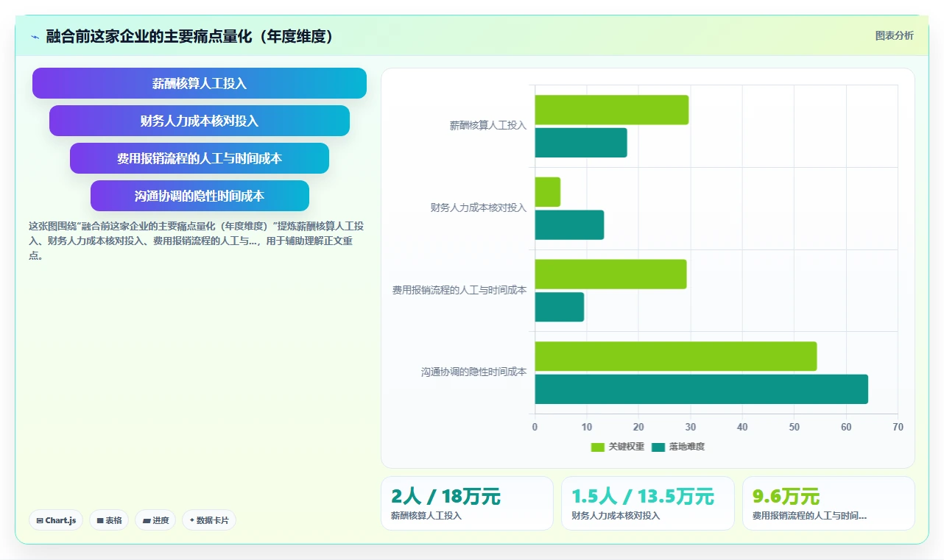
Task: Click the Chart.js tag chip
Action: coord(57,520)
